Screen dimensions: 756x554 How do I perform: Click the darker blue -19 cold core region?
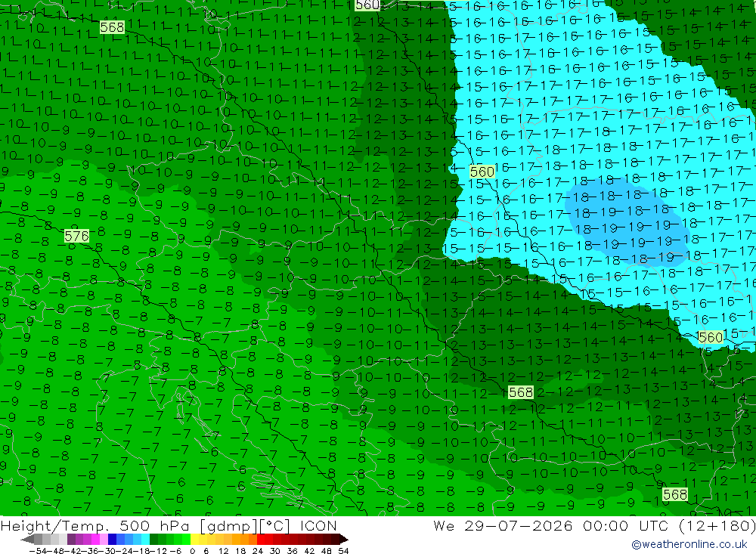pyautogui.click(x=627, y=221)
